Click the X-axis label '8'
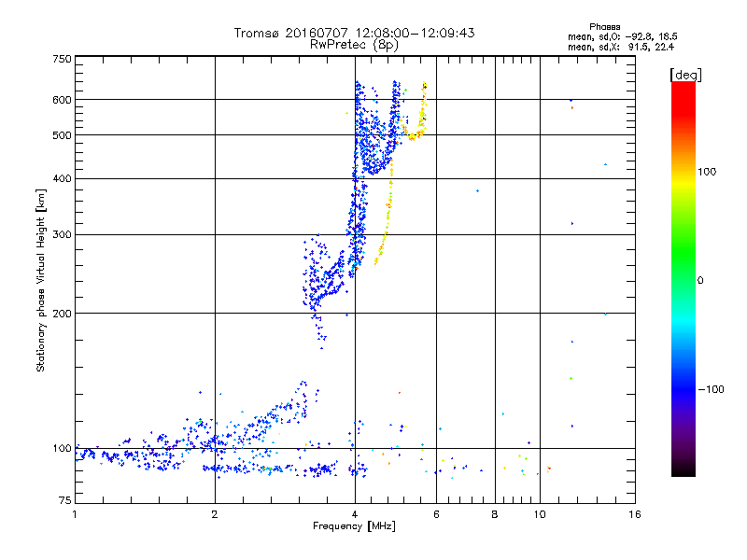747x560 pixels. point(495,514)
